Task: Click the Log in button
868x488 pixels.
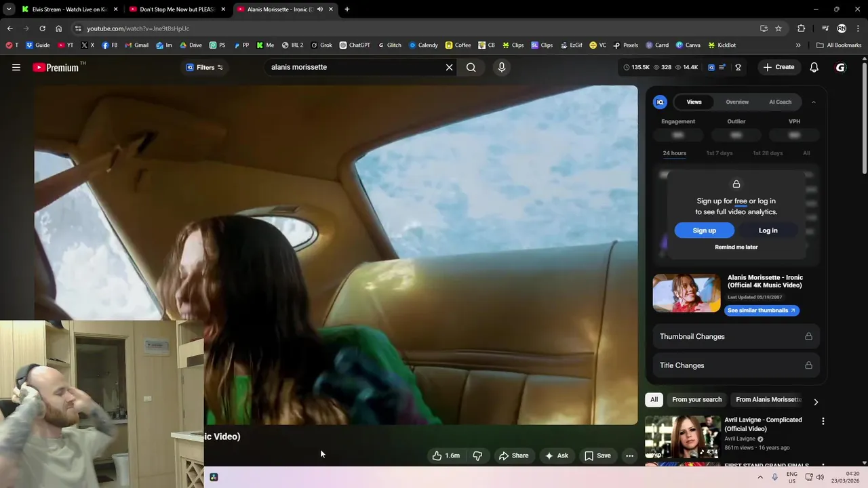Action: coord(768,230)
